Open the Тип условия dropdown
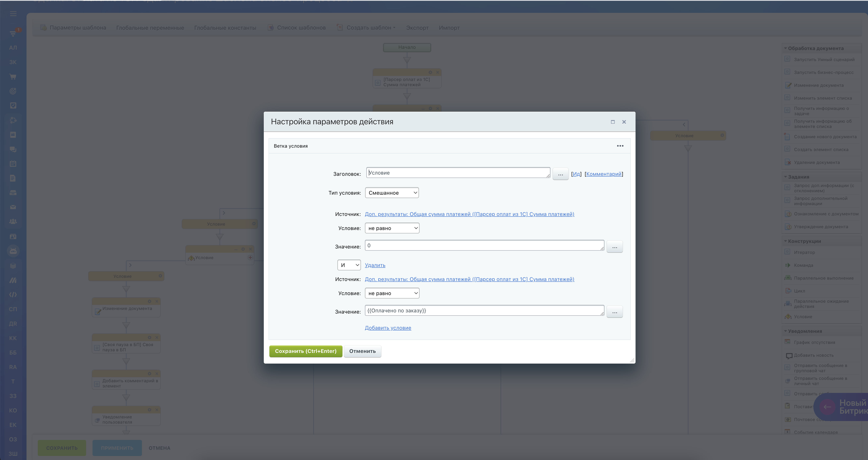The width and height of the screenshot is (868, 460). point(391,193)
